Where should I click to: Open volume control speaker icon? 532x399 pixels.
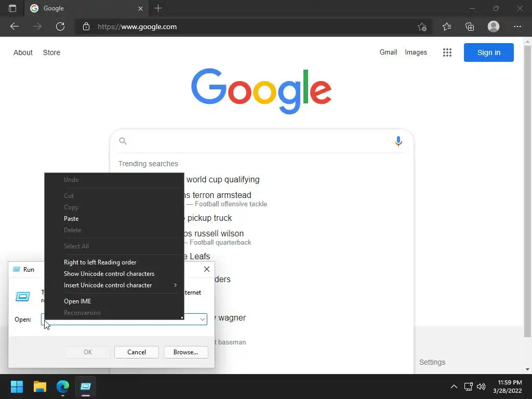[x=481, y=387]
